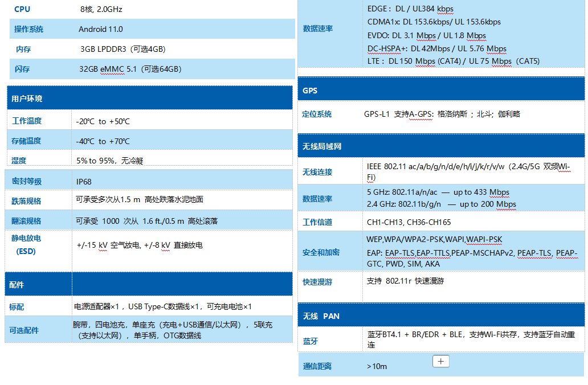Click the GPS section header
The height and width of the screenshot is (385, 588).
[310, 91]
